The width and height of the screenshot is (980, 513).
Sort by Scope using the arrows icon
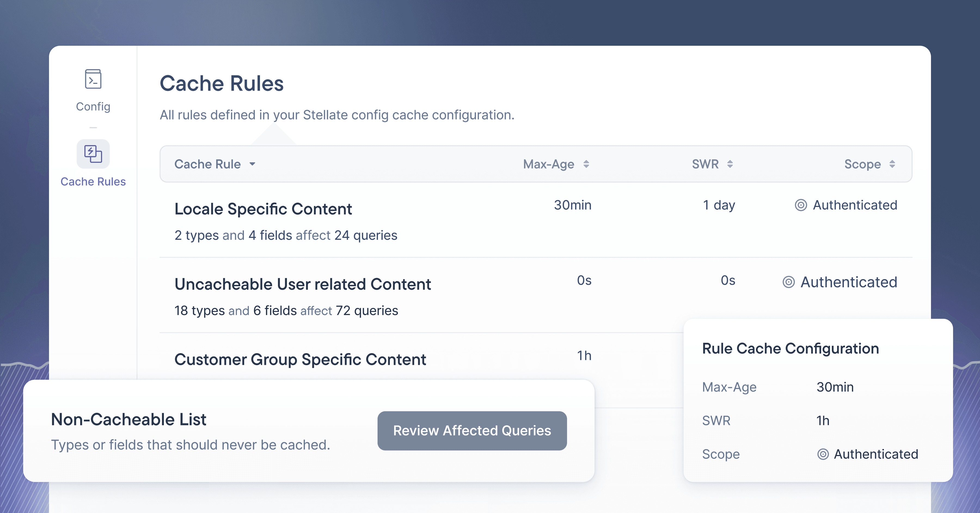(892, 164)
